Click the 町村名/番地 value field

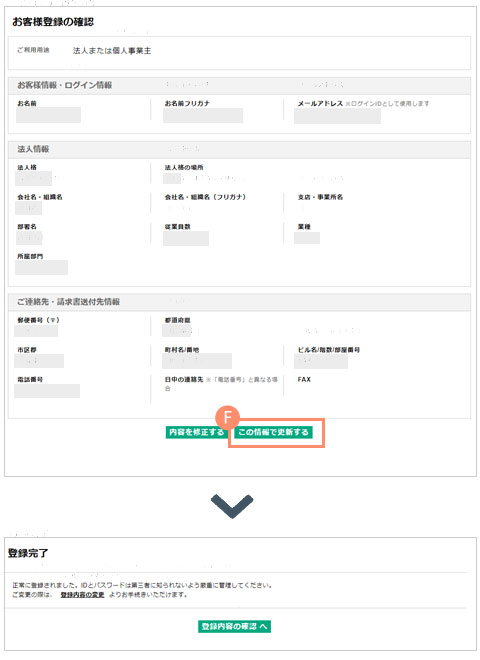point(197,361)
